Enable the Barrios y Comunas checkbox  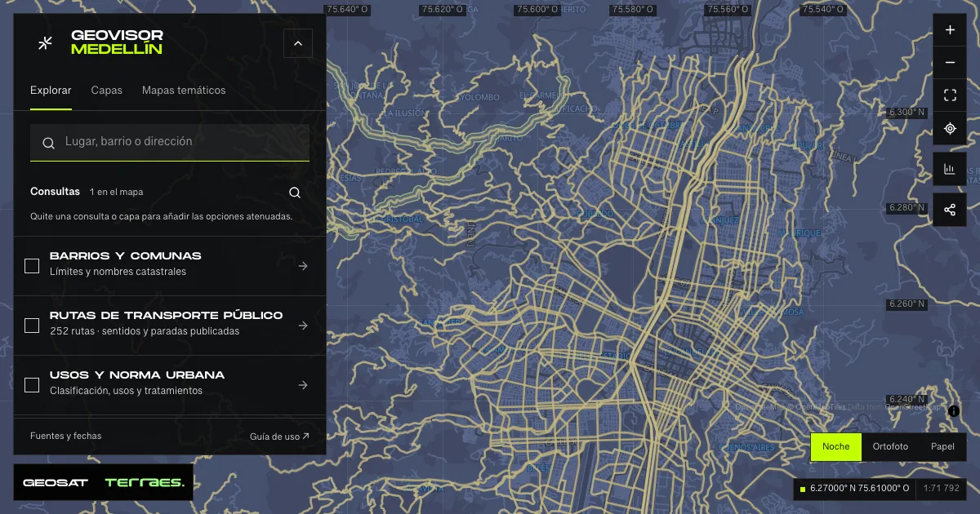pos(32,266)
